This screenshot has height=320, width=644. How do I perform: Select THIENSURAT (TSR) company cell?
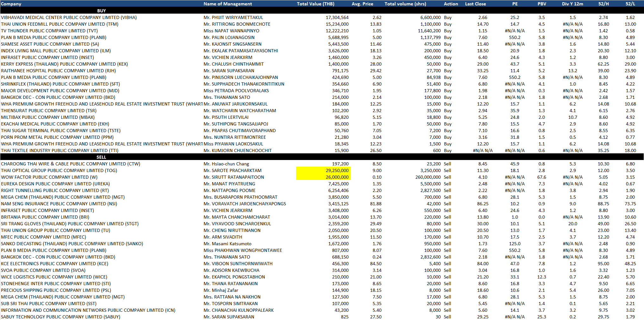click(x=49, y=111)
